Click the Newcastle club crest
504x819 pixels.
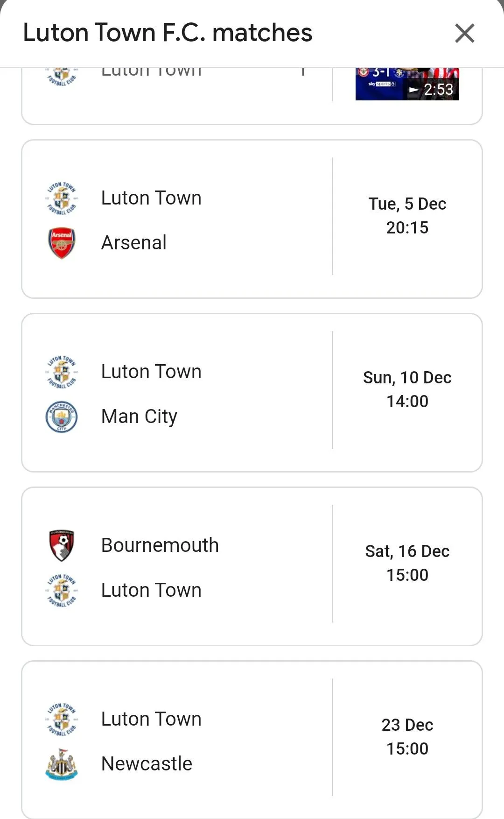[x=62, y=764]
